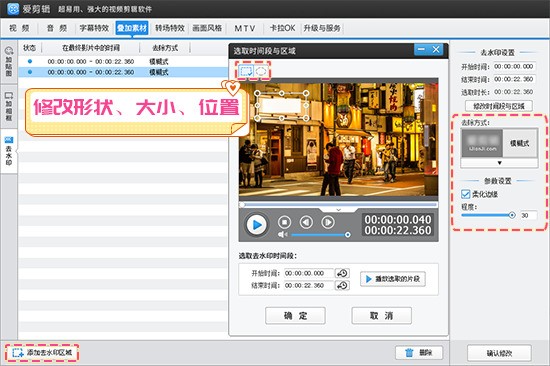Toggle the 柔化边缘 checkbox
Image resolution: width=550 pixels, height=366 pixels.
tap(465, 194)
